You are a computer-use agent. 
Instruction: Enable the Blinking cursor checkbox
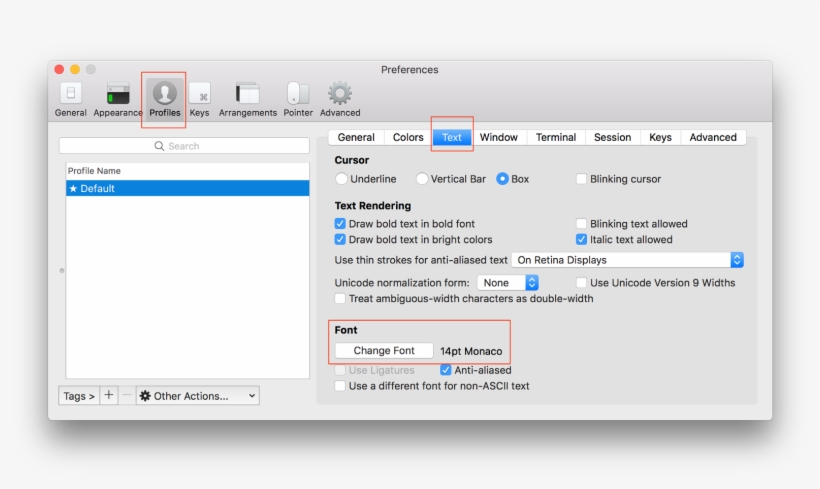[582, 179]
